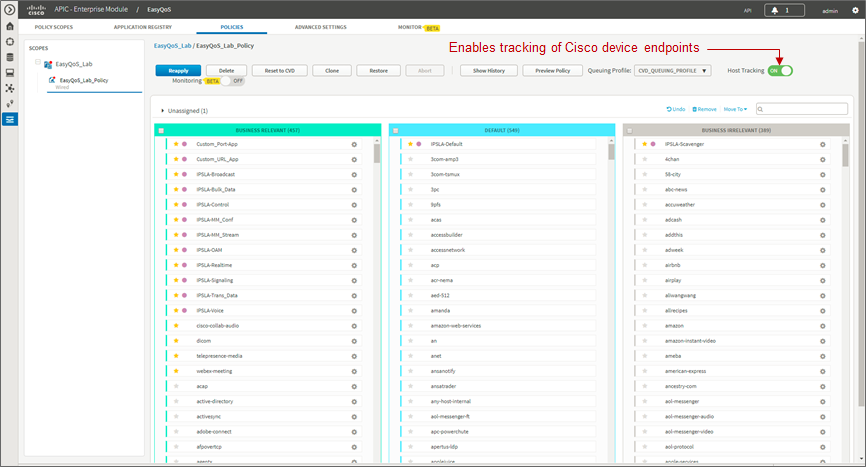Turn off Host Tracking toggle
The width and height of the screenshot is (867, 467).
780,71
